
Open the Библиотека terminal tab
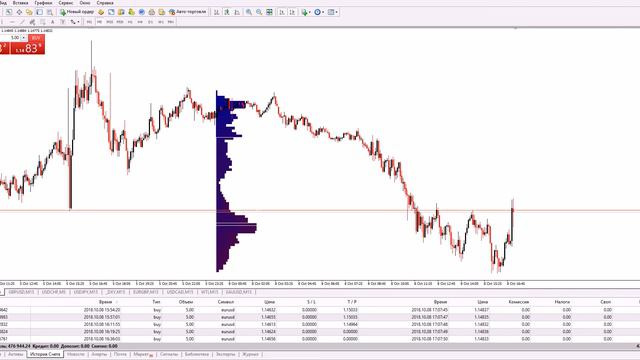(196, 354)
